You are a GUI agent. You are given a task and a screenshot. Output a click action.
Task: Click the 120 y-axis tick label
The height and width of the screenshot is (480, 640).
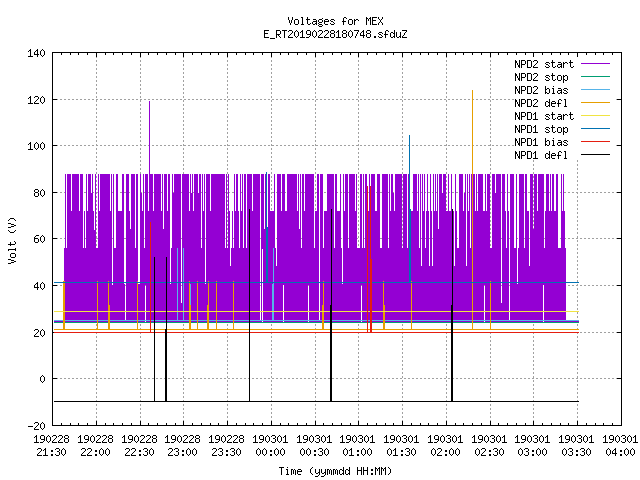[36, 100]
